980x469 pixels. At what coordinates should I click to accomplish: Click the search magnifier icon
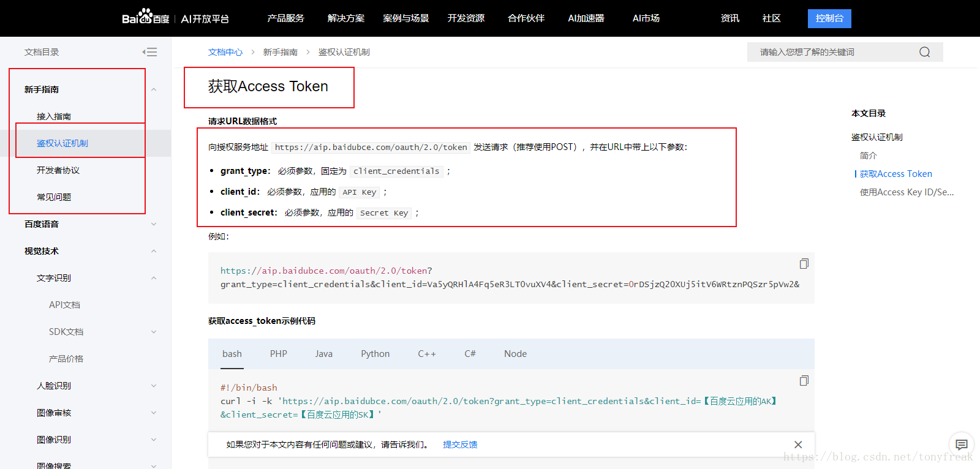click(x=924, y=52)
